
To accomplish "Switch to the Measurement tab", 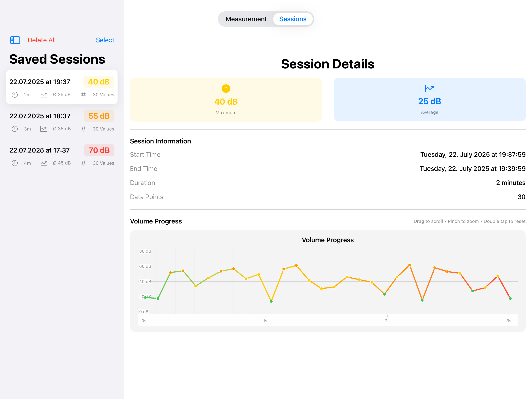I will [246, 19].
